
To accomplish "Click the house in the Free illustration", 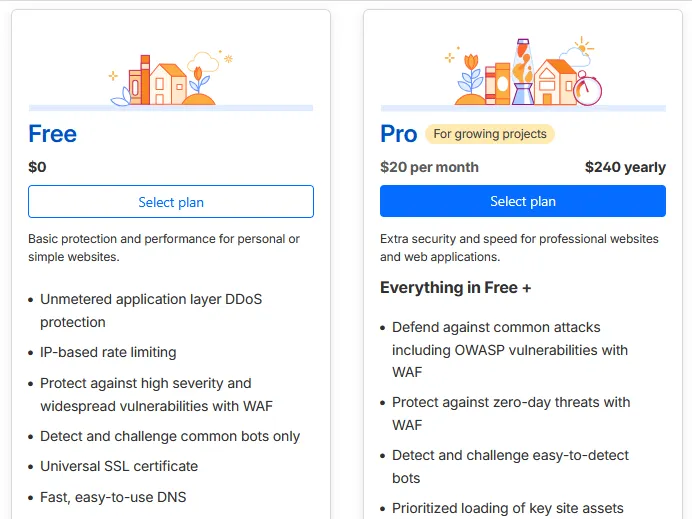I will [x=168, y=84].
